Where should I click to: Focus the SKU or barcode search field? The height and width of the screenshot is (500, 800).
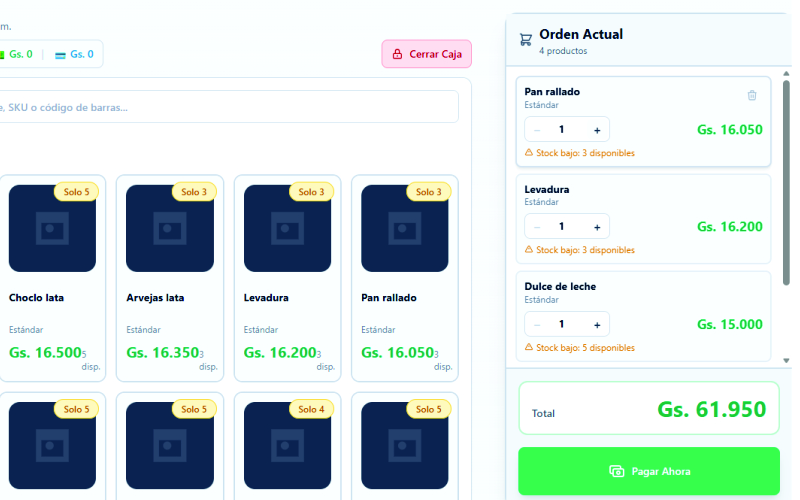point(228,107)
